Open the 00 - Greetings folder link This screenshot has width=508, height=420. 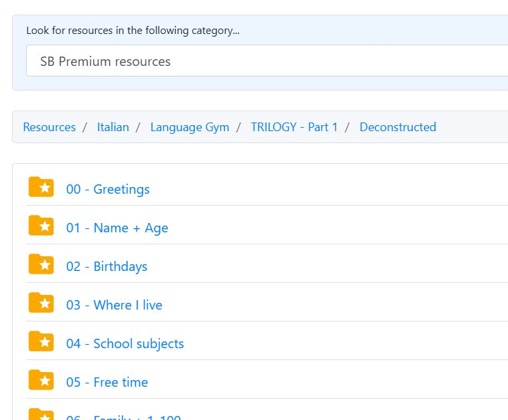pos(108,189)
